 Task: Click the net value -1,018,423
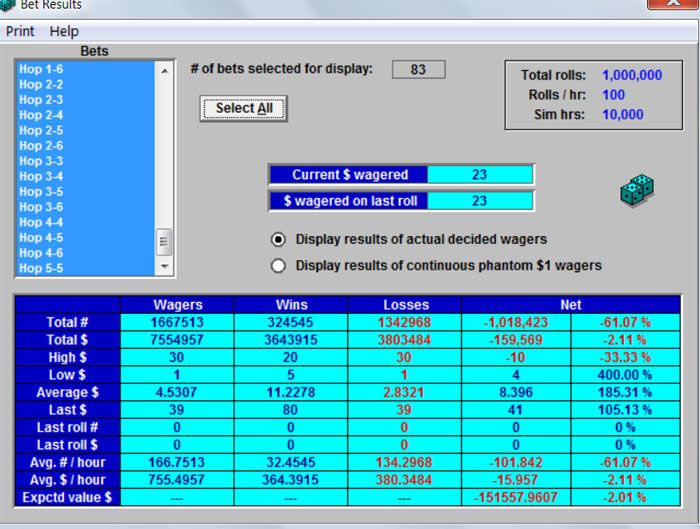[x=516, y=322]
